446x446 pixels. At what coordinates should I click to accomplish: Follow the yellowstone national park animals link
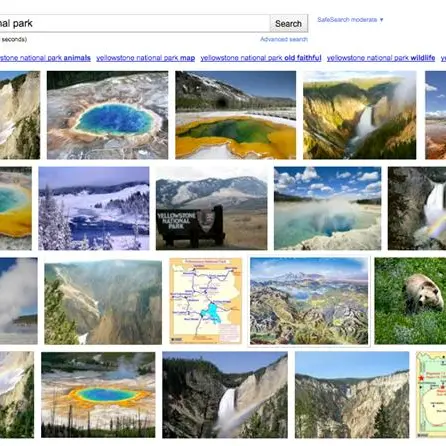[45, 58]
